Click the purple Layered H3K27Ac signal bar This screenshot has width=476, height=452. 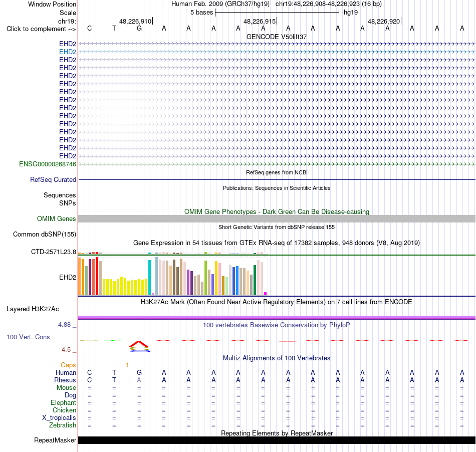pyautogui.click(x=277, y=318)
